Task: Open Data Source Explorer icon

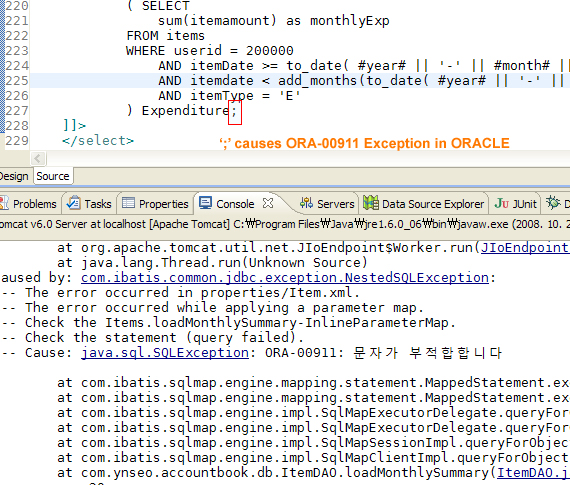Action: tap(371, 203)
